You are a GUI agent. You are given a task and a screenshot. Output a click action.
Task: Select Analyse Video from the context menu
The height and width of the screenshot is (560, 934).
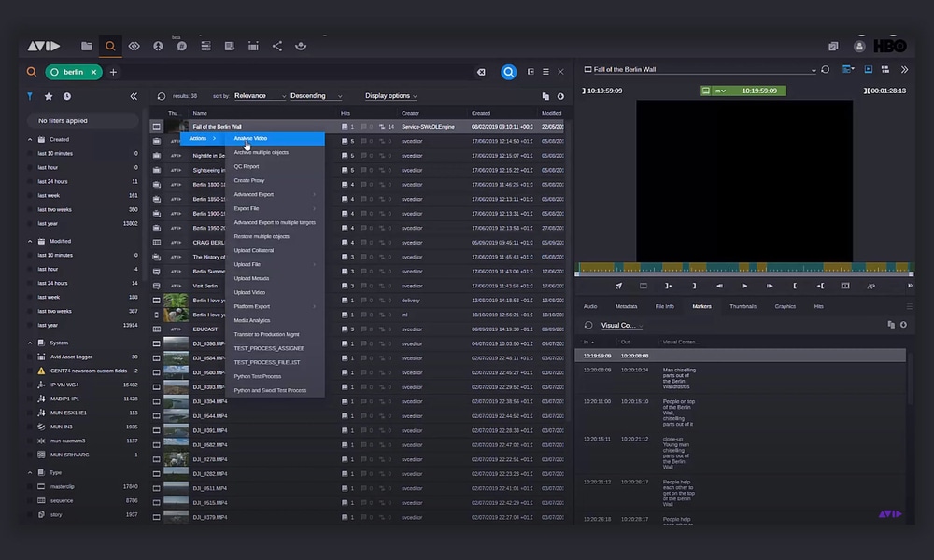(276, 139)
